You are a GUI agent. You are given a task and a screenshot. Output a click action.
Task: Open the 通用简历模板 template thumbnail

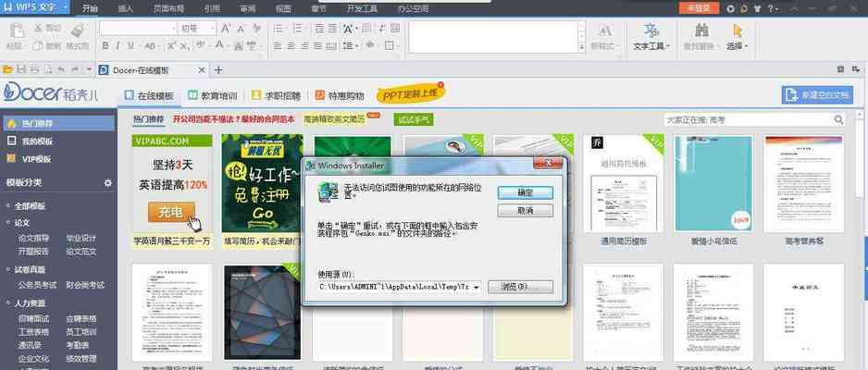(x=624, y=182)
